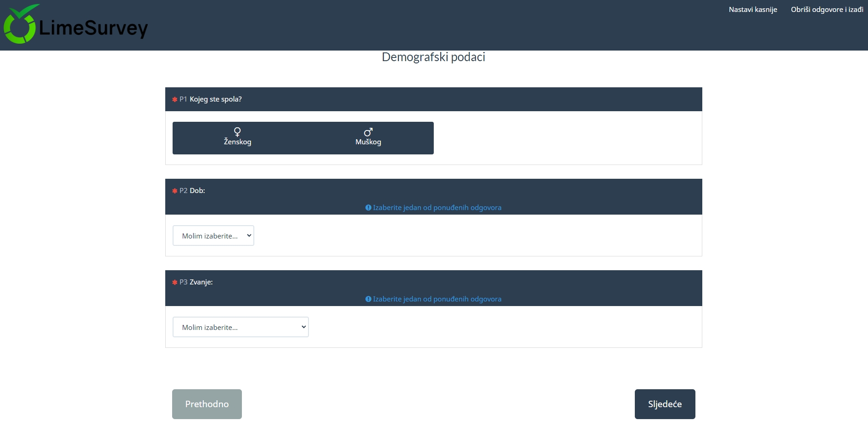Viewport: 868px width, 426px height.
Task: Go back with the Prethodno button
Action: click(207, 404)
